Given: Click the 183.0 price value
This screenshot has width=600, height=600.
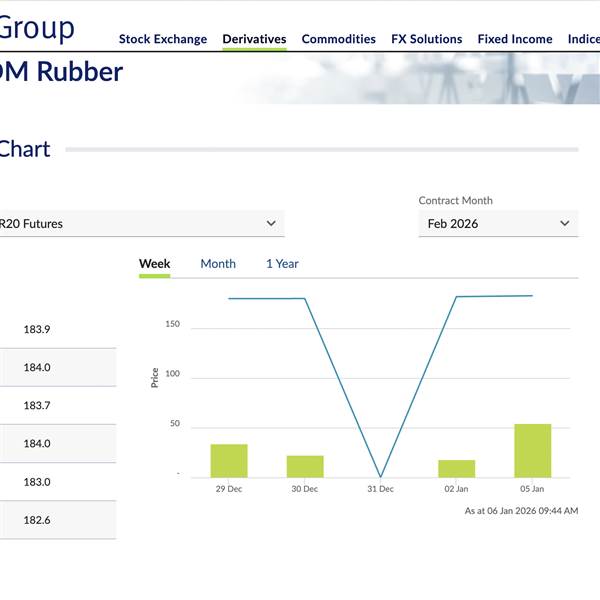Looking at the screenshot, I should 37,482.
